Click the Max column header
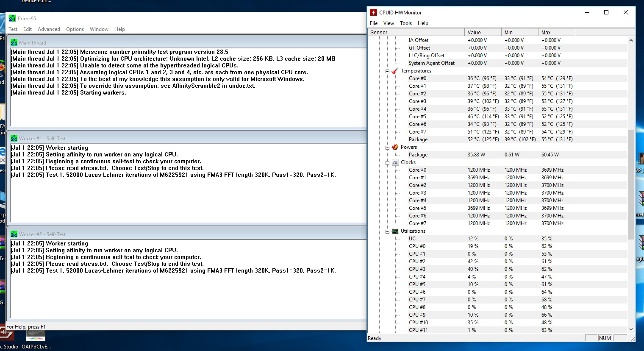The width and height of the screenshot is (644, 351). click(557, 32)
